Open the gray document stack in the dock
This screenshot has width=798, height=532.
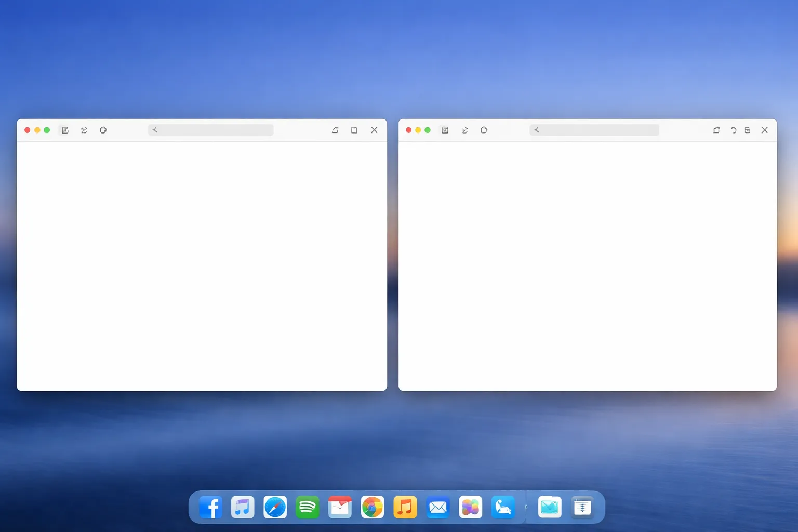point(582,508)
